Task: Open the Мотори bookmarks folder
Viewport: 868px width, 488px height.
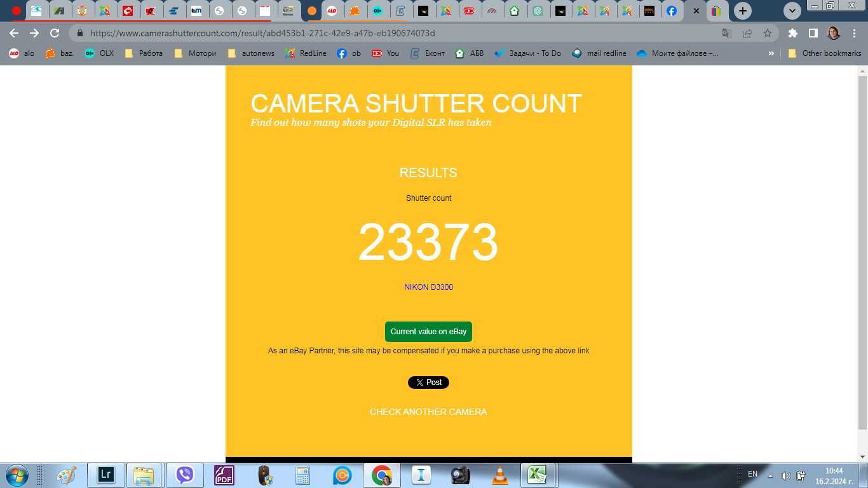Action: [x=195, y=53]
